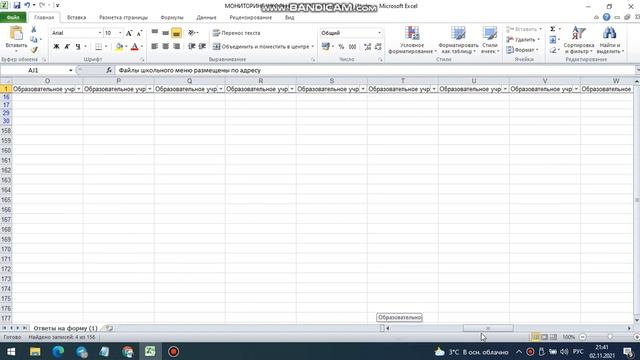Click the Paste (Вставить) clipboard icon
This screenshot has height=360, width=640.
[x=16, y=33]
